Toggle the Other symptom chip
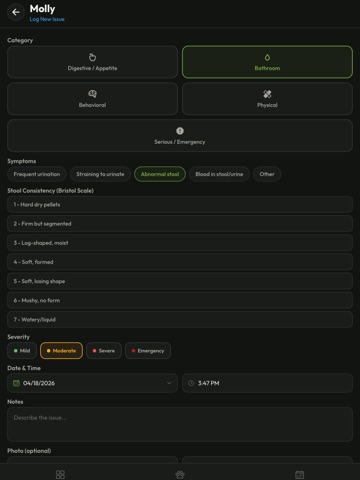 267,174
